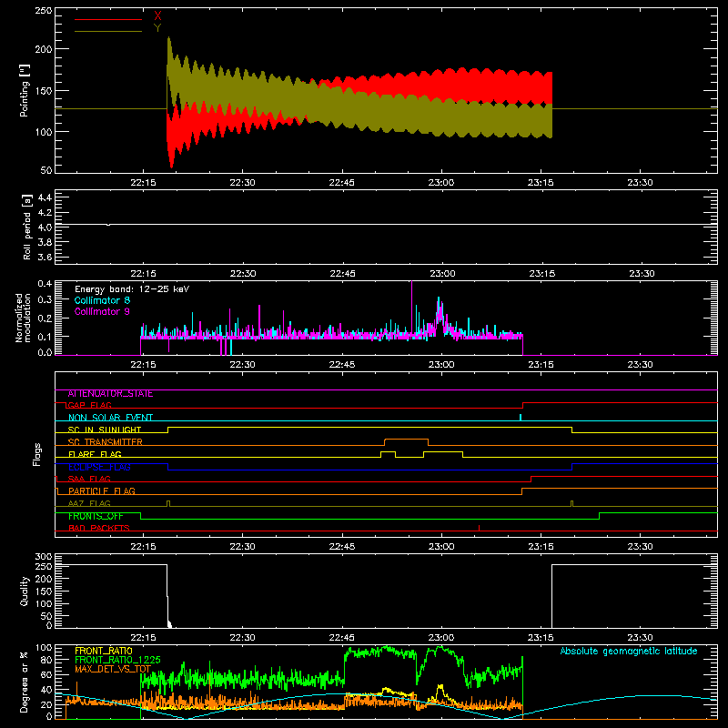Screen dimensions: 728x728
Task: Click the ATTENUATOR_STATE flag label
Action: pyautogui.click(x=110, y=394)
